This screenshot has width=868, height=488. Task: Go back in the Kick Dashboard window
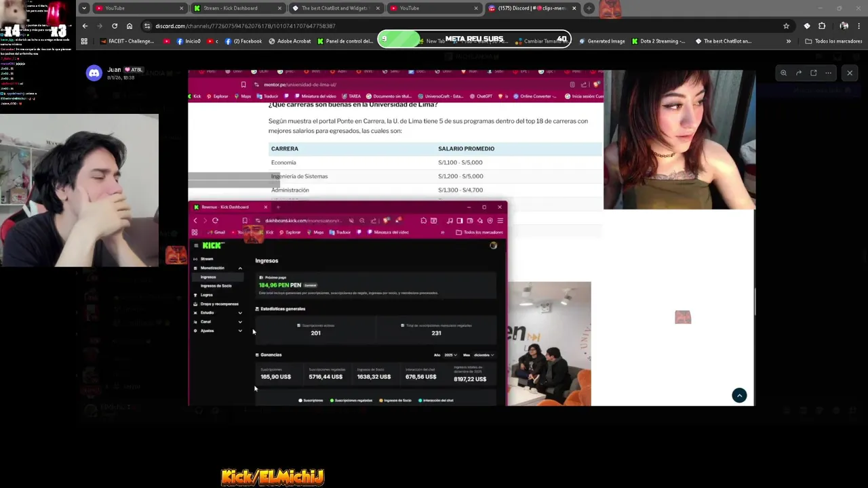[195, 220]
